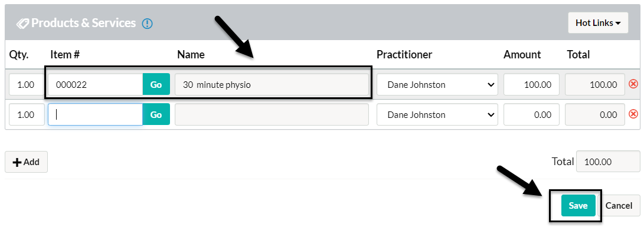The image size is (644, 227).
Task: Cancel the changes
Action: [x=619, y=206]
